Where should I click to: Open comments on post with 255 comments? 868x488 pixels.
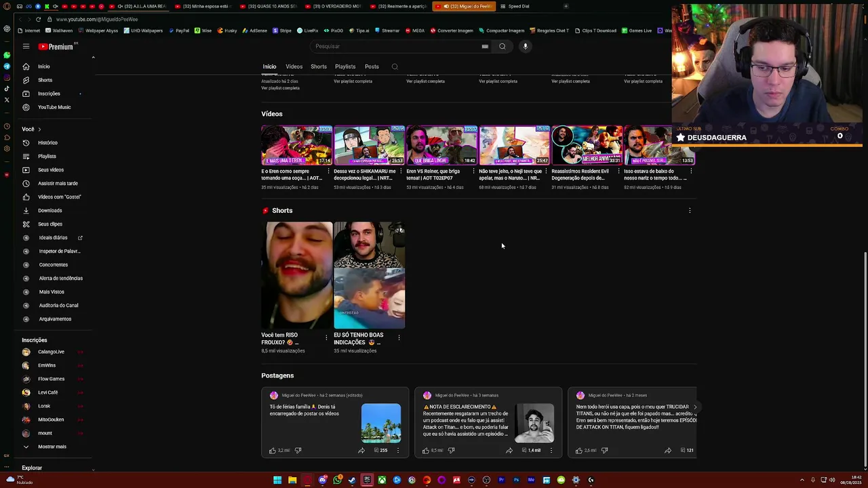pyautogui.click(x=380, y=450)
